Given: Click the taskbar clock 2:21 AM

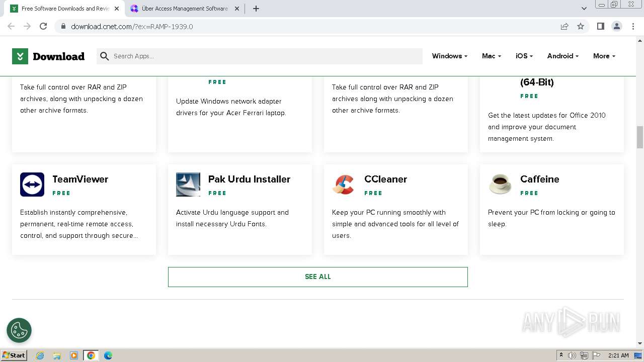Looking at the screenshot, I should (618, 355).
